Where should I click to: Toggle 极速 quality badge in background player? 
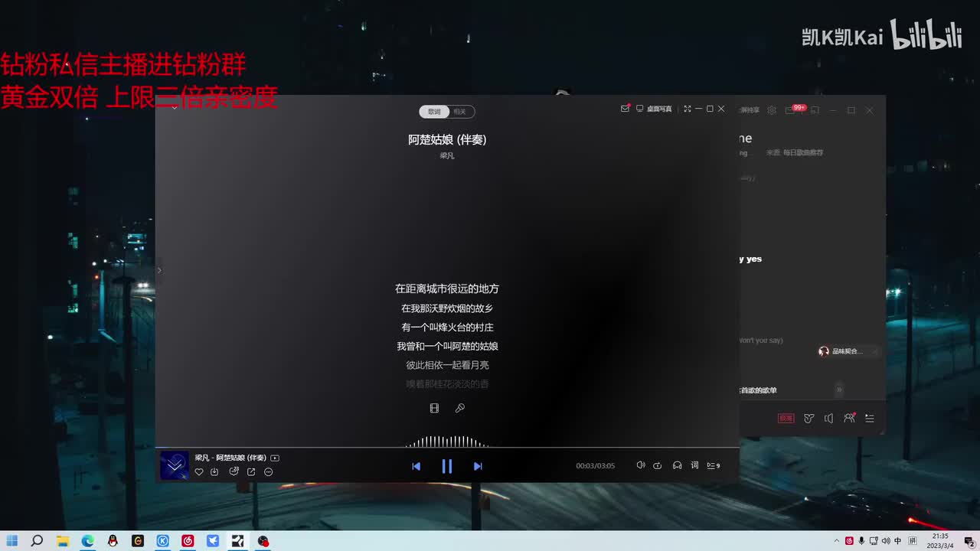click(786, 419)
